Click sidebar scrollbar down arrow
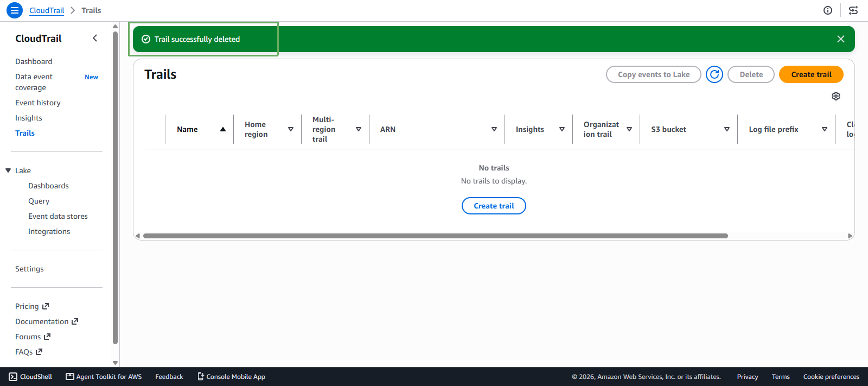 [x=115, y=363]
